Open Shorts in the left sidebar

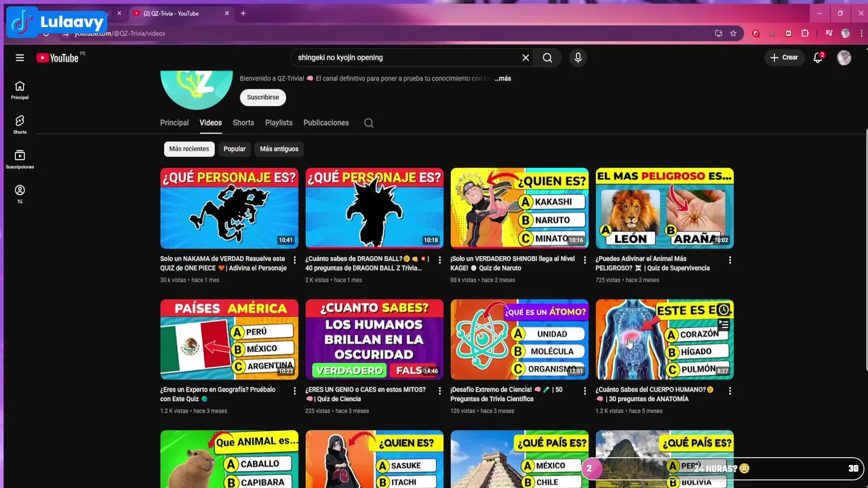click(20, 125)
